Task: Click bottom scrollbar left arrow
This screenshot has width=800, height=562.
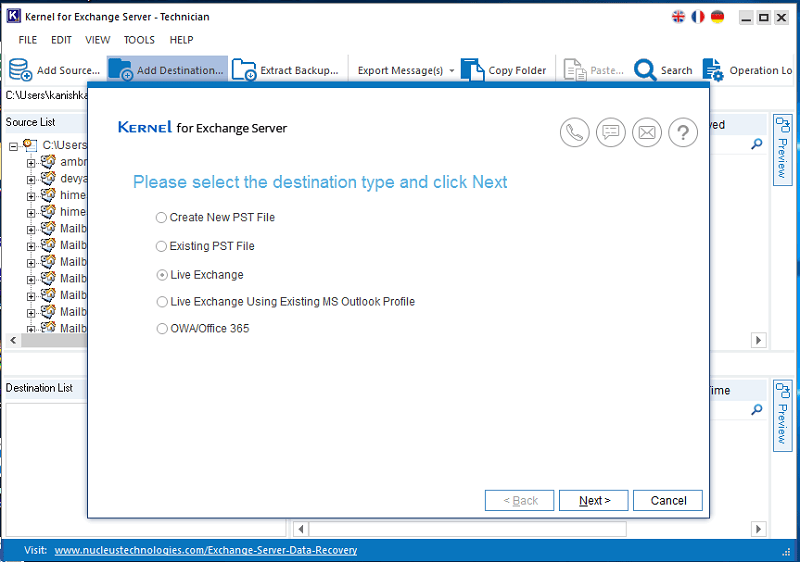Action: pos(301,529)
